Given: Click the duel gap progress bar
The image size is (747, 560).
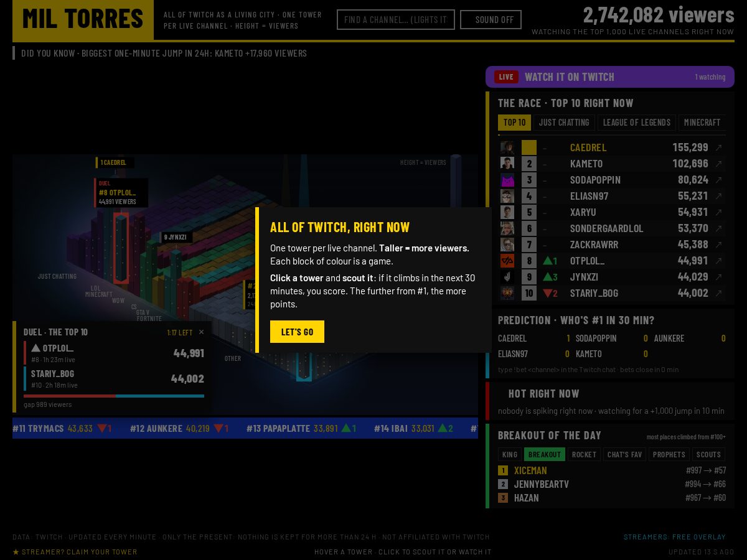Looking at the screenshot, I should (x=114, y=396).
